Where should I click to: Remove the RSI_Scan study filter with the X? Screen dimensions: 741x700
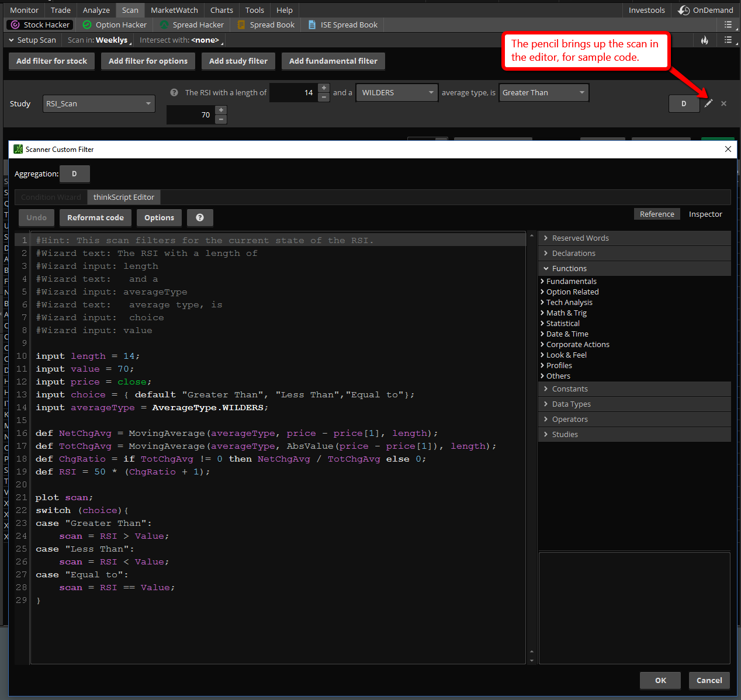723,103
